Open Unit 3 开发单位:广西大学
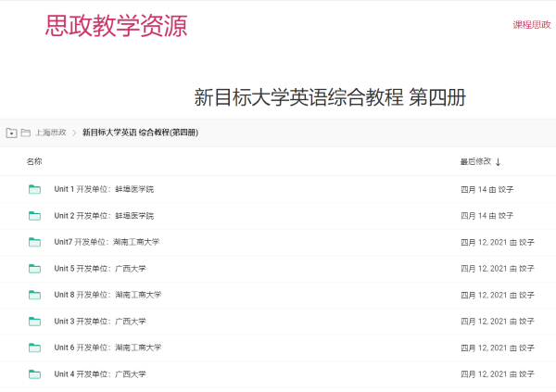Image resolution: width=556 pixels, height=392 pixels. tap(100, 322)
